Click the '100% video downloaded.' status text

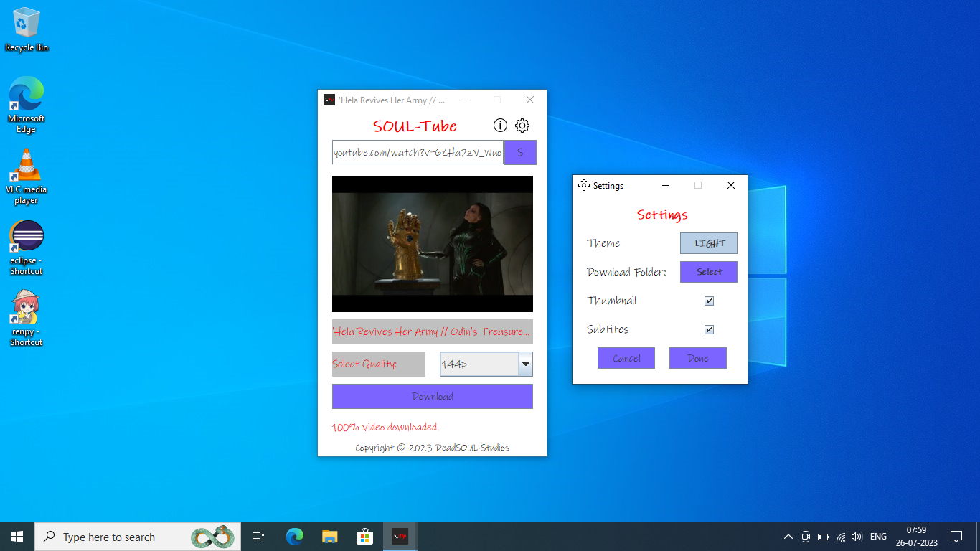click(x=385, y=427)
